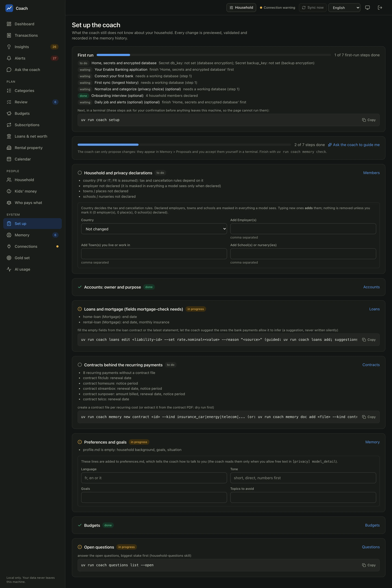This screenshot has width=392, height=588.
Task: Copy the 'uv run coach setup' command
Action: pos(369,120)
